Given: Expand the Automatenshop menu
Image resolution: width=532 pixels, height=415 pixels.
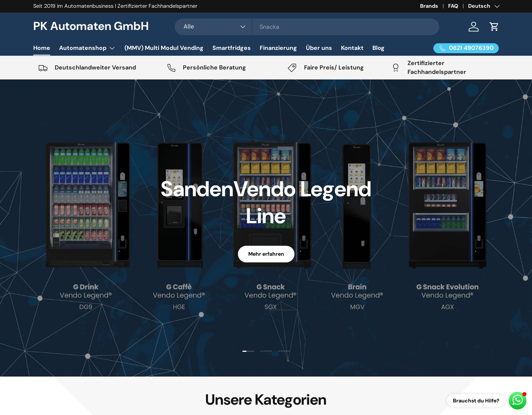Looking at the screenshot, I should 87,48.
